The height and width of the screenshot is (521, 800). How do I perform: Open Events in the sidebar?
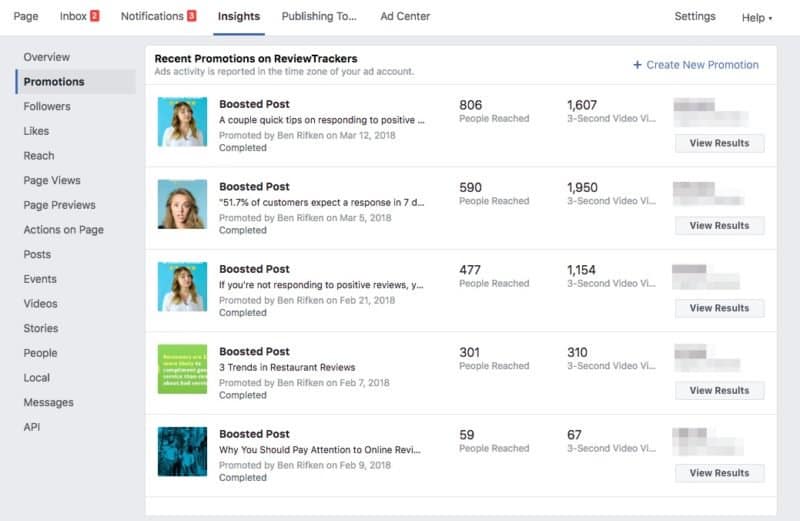coord(40,279)
